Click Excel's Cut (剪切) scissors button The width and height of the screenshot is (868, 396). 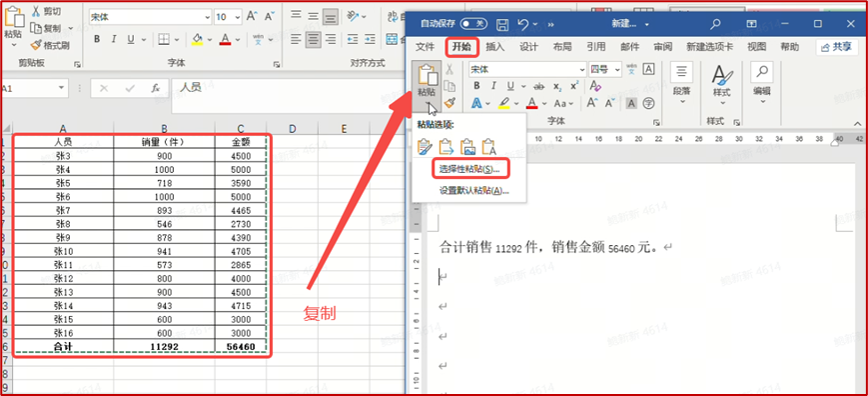(47, 12)
